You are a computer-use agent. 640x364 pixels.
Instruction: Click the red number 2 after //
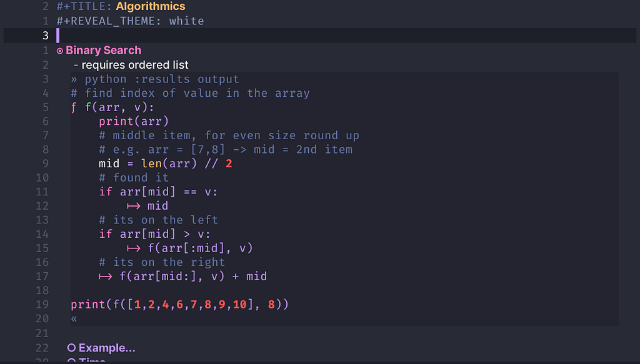point(229,164)
